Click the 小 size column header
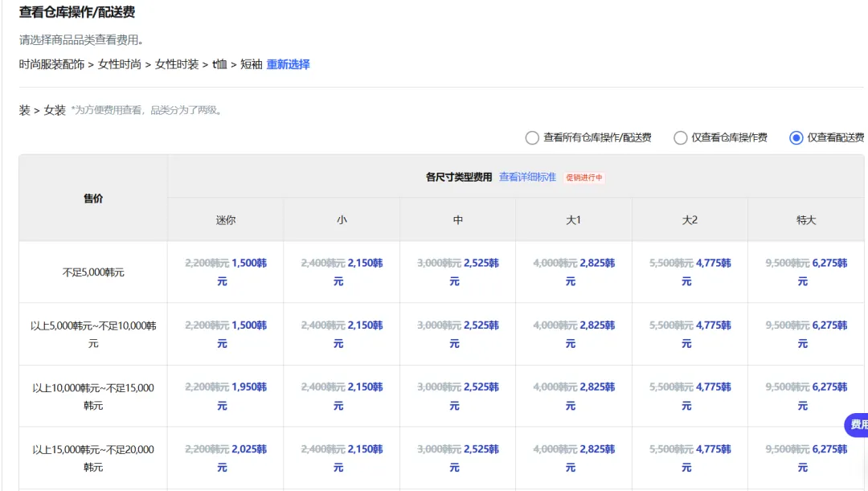Viewport: 868px width, 491px height. tap(342, 219)
